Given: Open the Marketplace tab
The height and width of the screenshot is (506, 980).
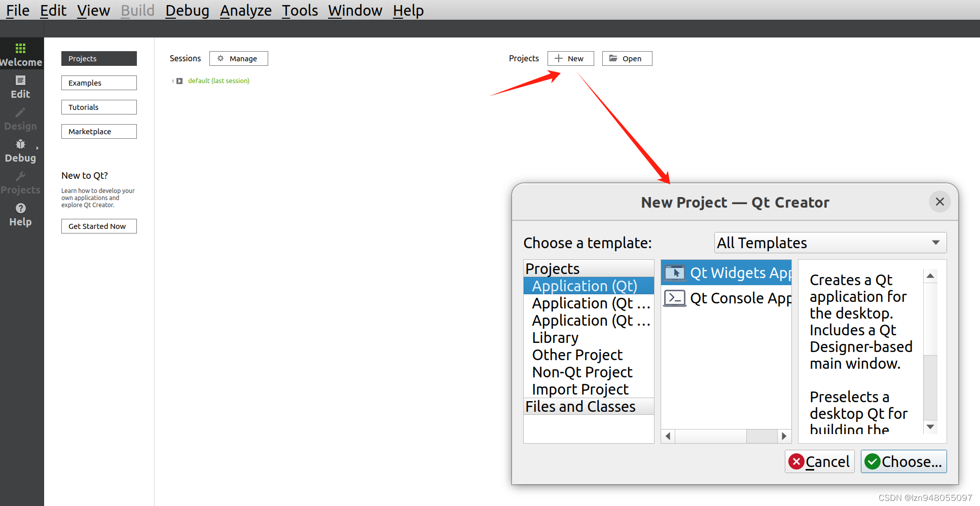Looking at the screenshot, I should click(99, 132).
